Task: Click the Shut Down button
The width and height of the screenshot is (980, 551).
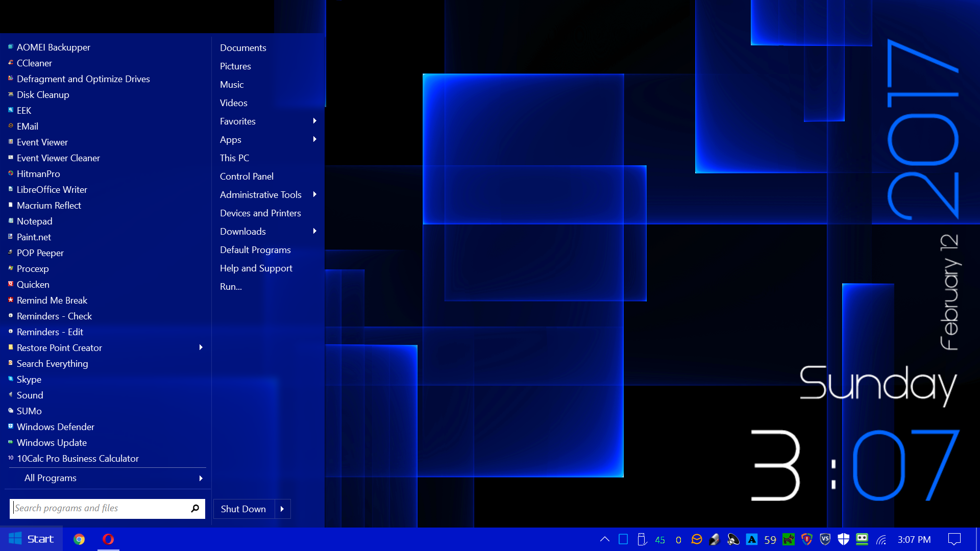Action: [243, 509]
